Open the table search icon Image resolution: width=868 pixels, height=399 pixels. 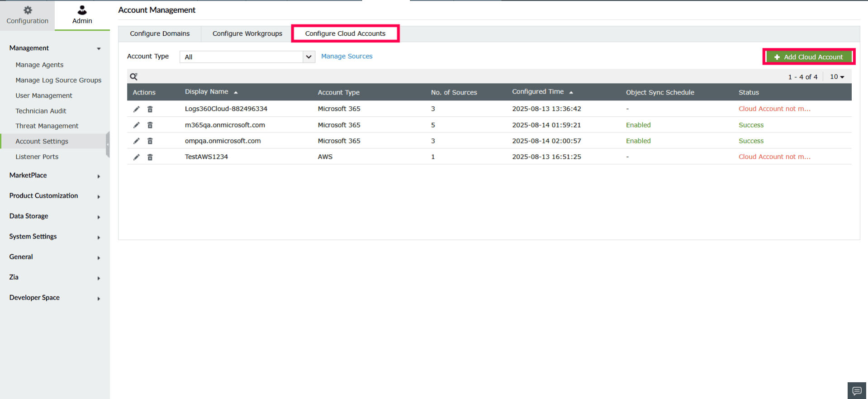click(134, 76)
